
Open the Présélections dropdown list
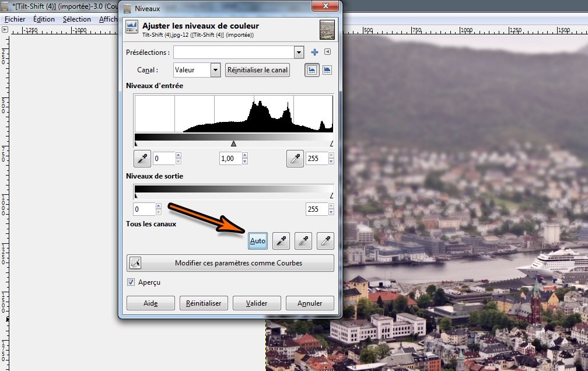299,52
